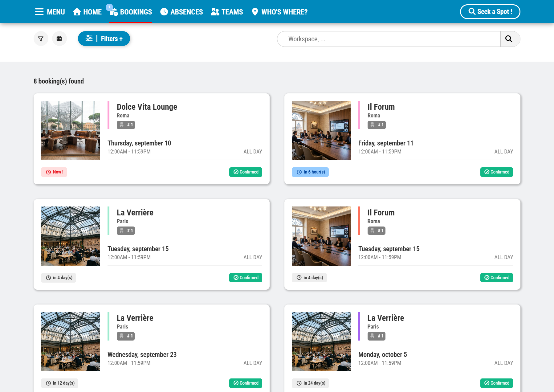Open Il Forum Friday september 11 thumbnail
554x392 pixels.
321,130
